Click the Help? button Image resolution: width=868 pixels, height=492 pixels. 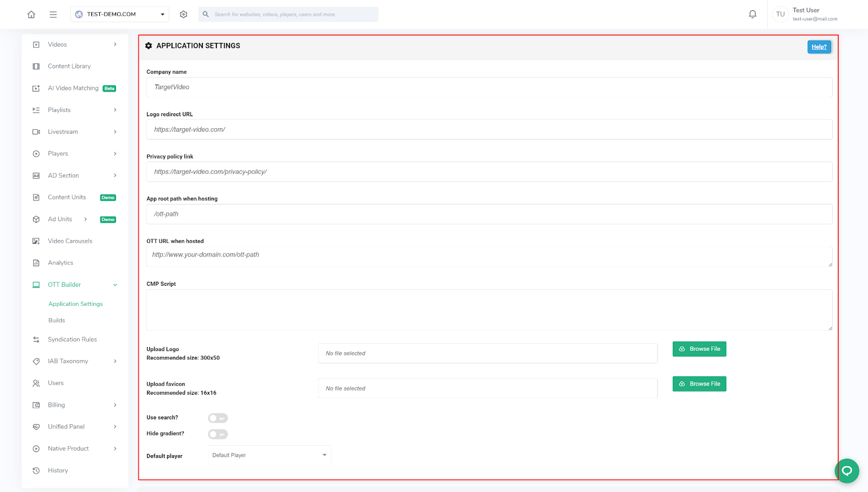pyautogui.click(x=819, y=47)
